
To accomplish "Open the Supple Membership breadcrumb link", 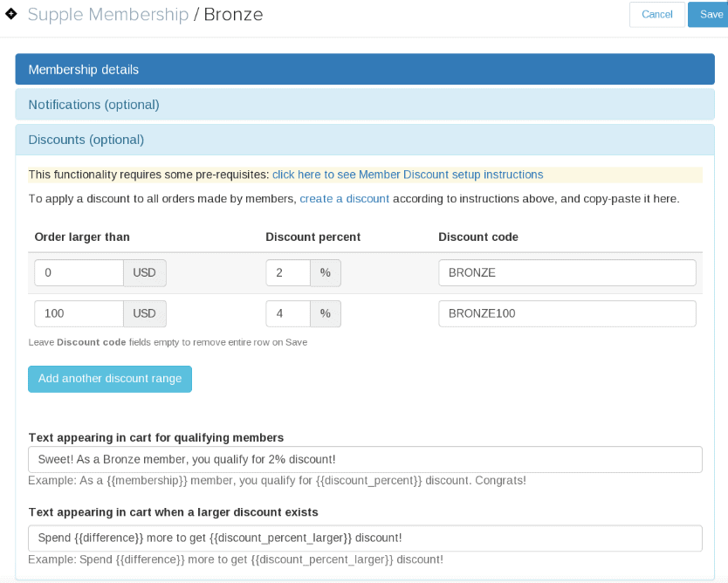I will 108,14.
